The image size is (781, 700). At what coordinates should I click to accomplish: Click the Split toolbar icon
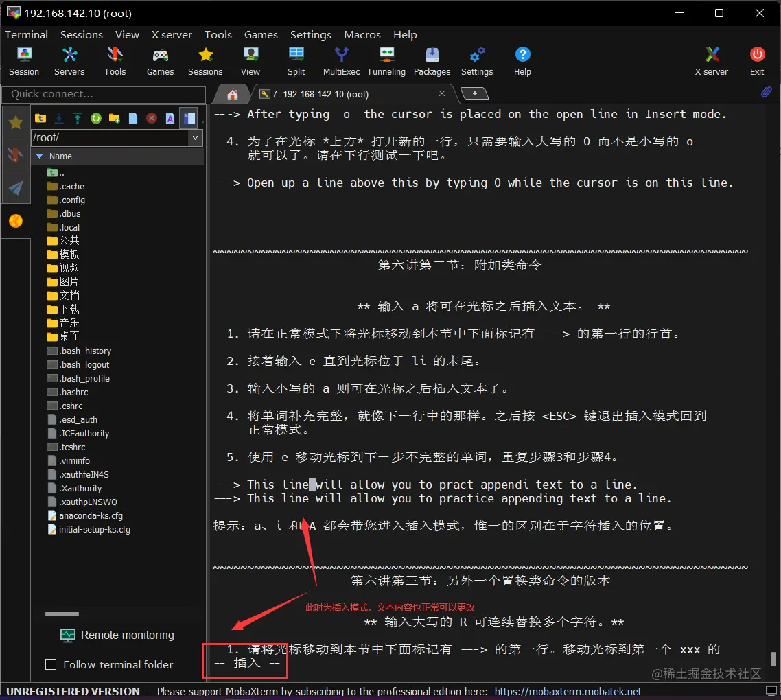pyautogui.click(x=296, y=61)
